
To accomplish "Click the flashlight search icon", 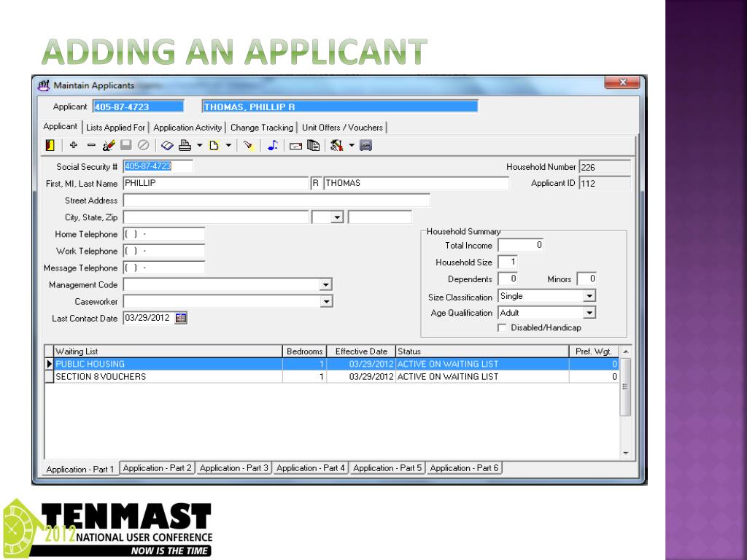I will pos(248,145).
